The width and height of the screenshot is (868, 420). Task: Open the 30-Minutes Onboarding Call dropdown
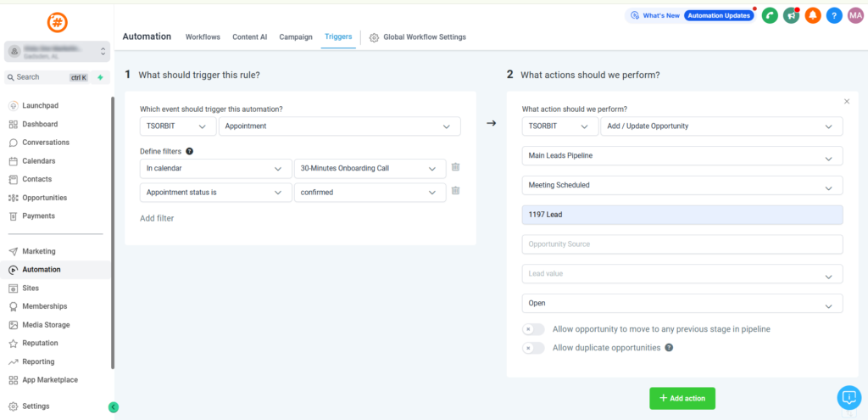(x=370, y=169)
